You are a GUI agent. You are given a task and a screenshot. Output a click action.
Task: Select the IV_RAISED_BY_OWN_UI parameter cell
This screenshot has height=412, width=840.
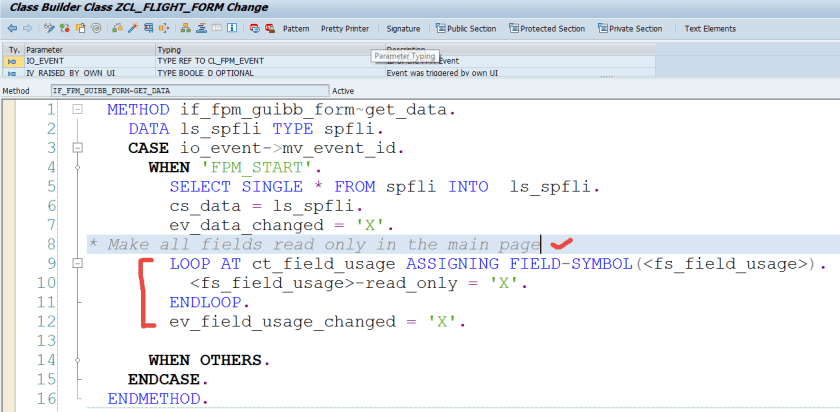click(89, 72)
